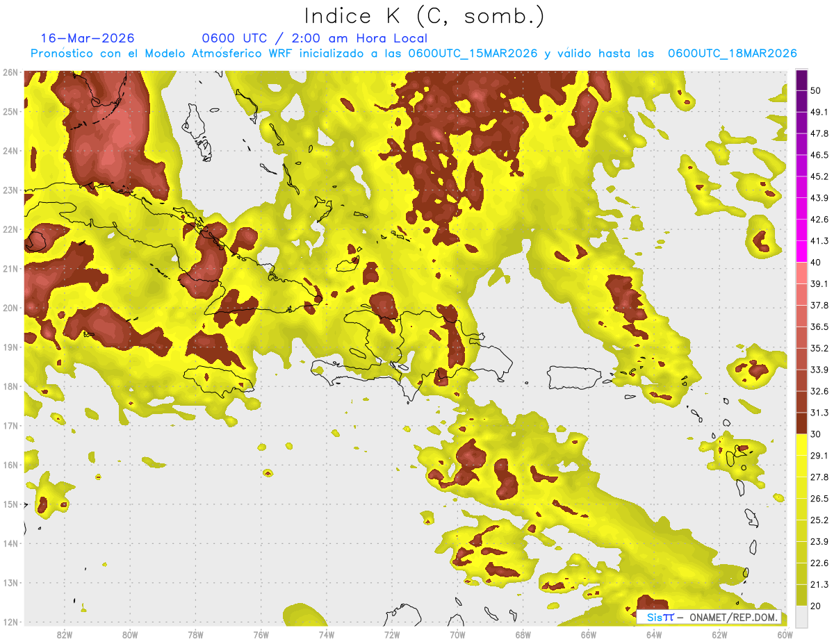
Task: Click the "25N" latitude label
Action: click(10, 111)
